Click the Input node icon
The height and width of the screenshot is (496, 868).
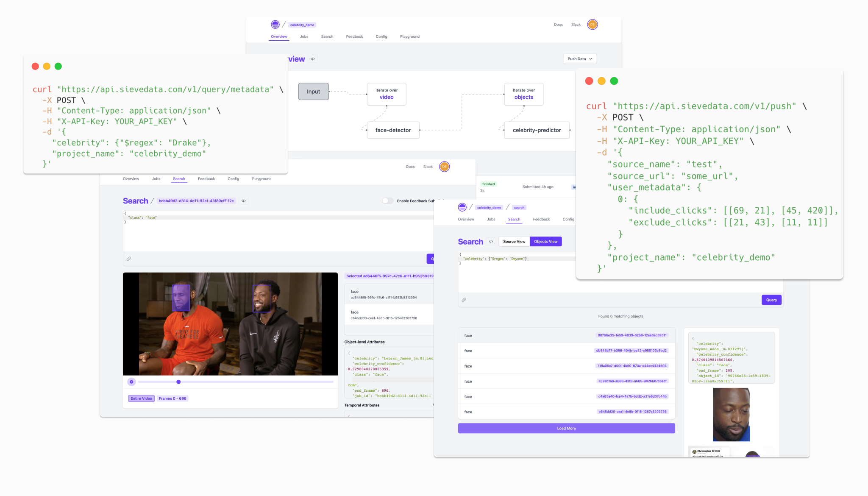coord(313,92)
